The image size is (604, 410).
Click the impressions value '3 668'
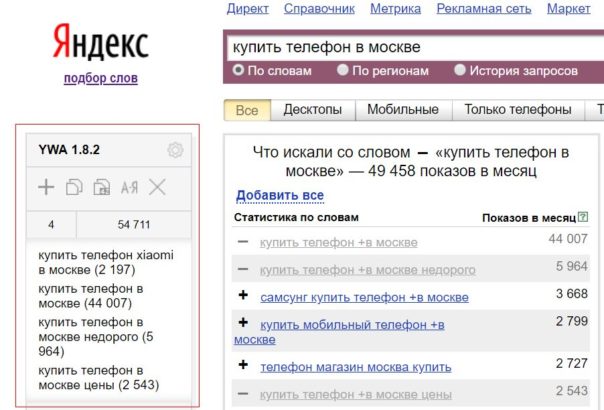pyautogui.click(x=572, y=294)
